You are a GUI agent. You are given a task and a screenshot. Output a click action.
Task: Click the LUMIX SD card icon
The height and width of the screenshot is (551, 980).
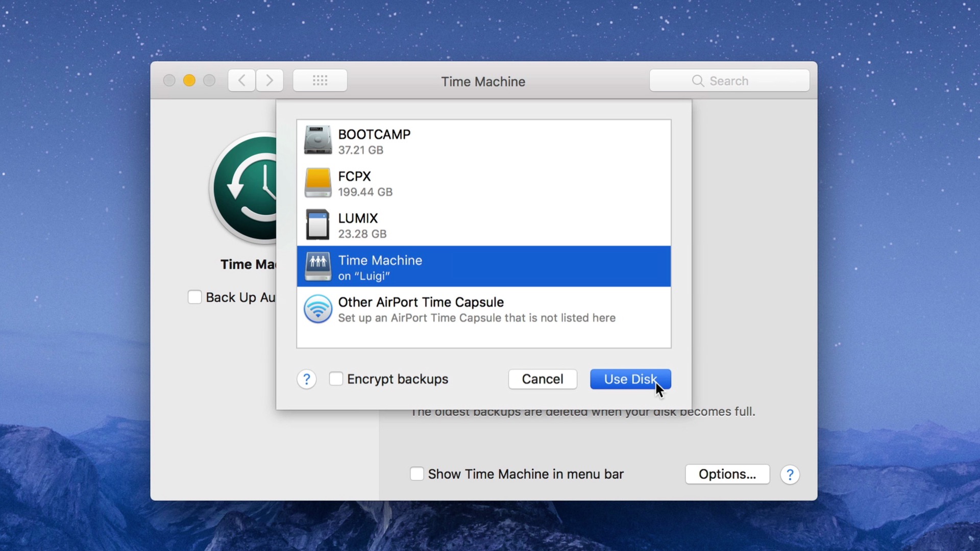[317, 224]
